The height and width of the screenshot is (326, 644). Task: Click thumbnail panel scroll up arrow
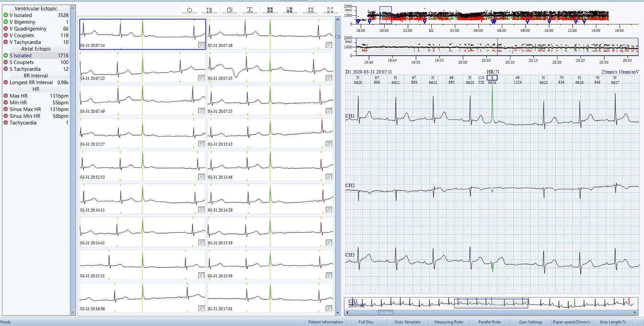tap(338, 19)
